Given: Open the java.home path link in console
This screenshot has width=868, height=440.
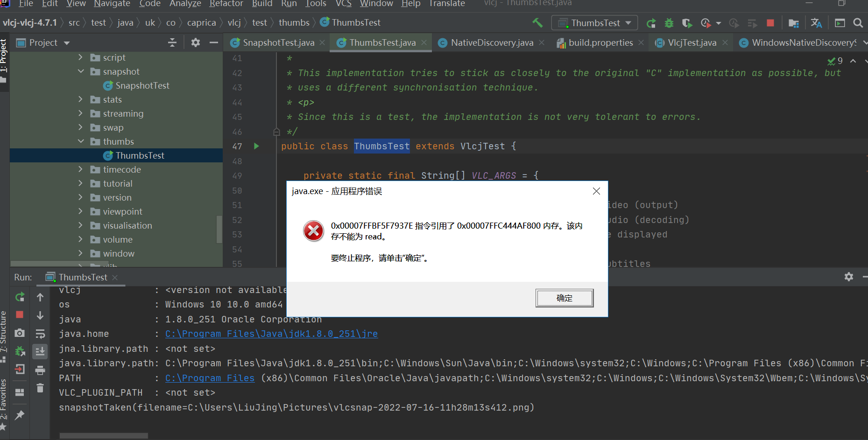Looking at the screenshot, I should pyautogui.click(x=271, y=334).
